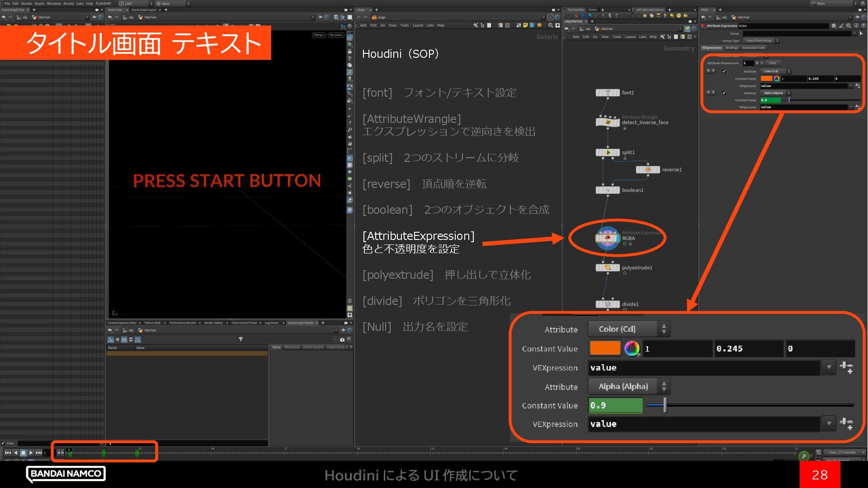Click the polyextrude1 node icon
The width and height of the screenshot is (868, 488).
[x=608, y=267]
